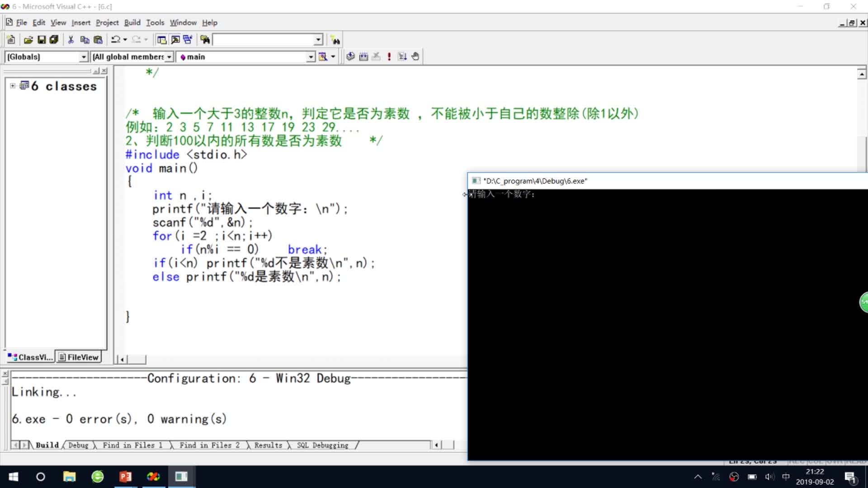
Task: Click the Cut scissors icon
Action: (71, 40)
